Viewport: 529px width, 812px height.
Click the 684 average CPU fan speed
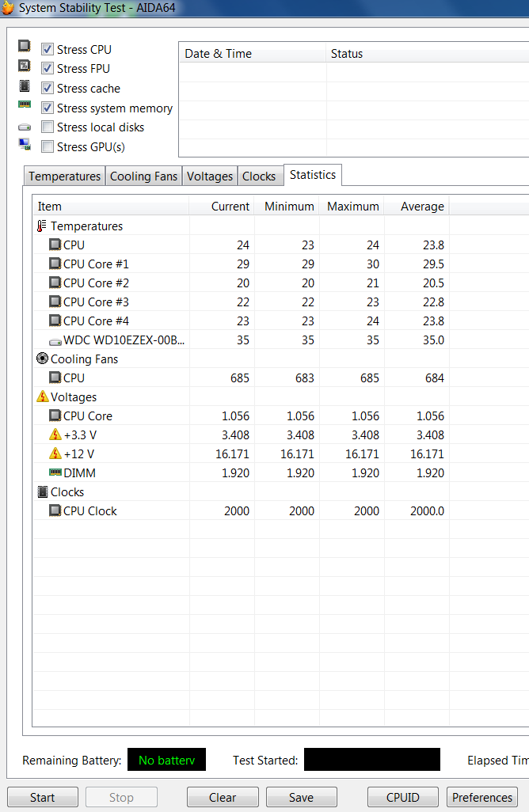tap(434, 378)
